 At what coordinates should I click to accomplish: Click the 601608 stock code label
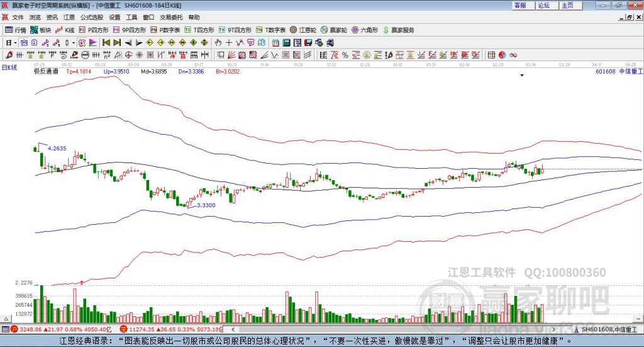tap(606, 71)
